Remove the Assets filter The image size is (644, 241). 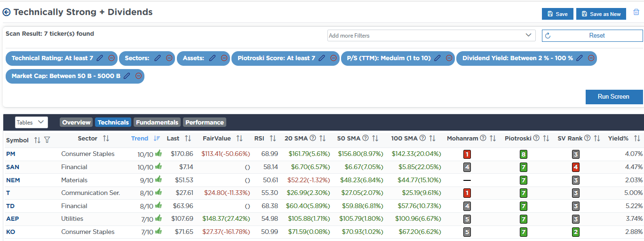224,58
